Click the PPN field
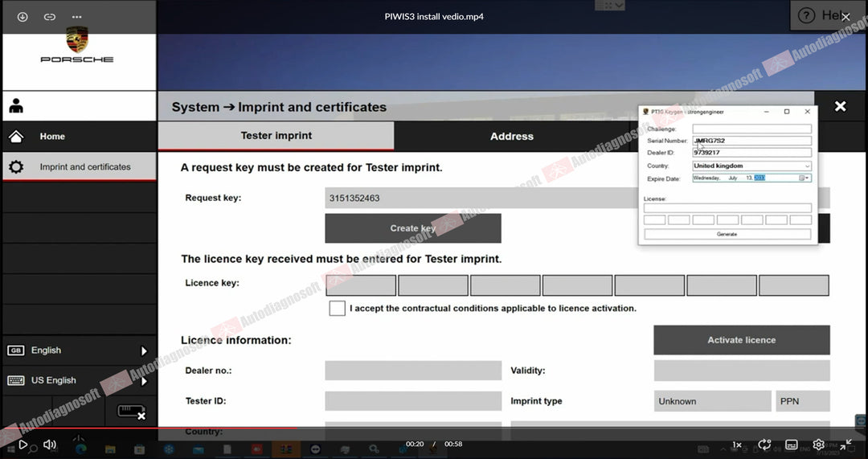Screen dimensions: 868x459 click(x=803, y=401)
